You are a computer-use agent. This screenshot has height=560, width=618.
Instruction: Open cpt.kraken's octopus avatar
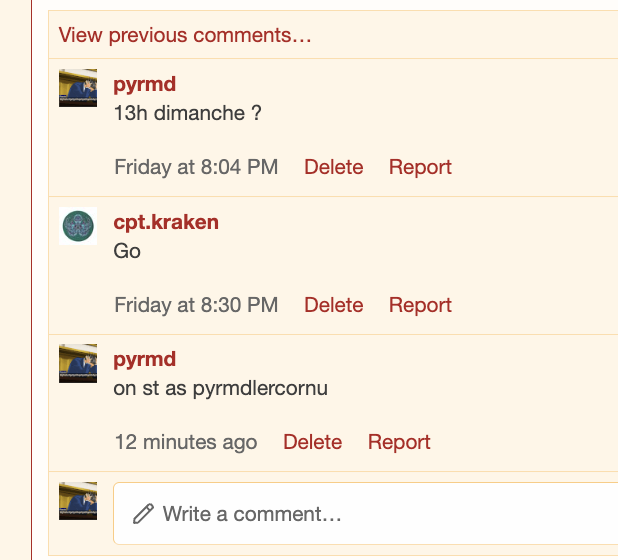[x=78, y=226]
